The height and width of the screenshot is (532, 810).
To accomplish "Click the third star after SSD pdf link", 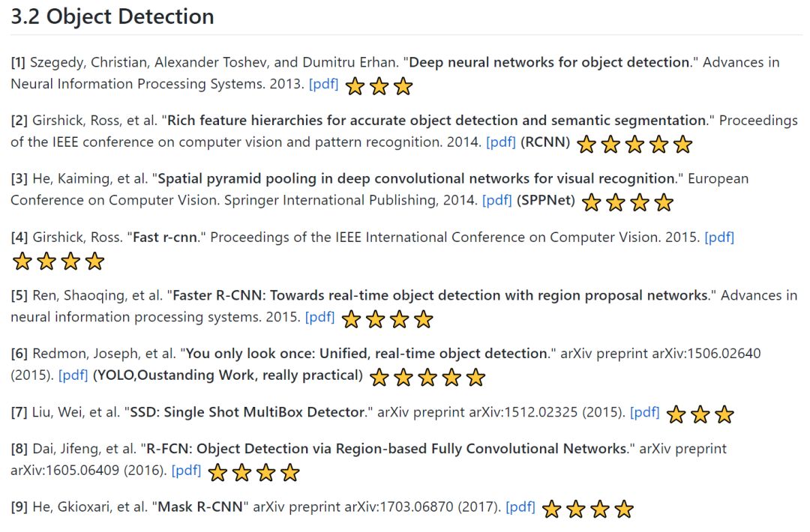I will (x=724, y=414).
